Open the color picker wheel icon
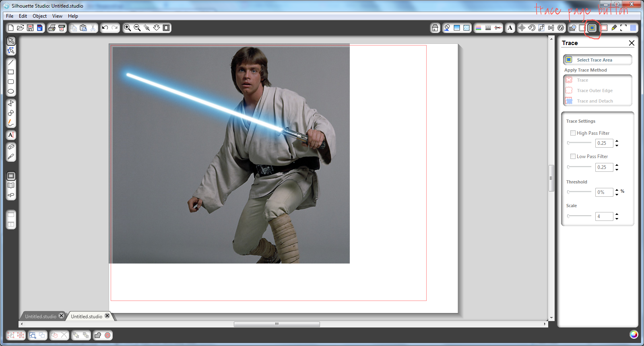This screenshot has width=644, height=346. 634,334
